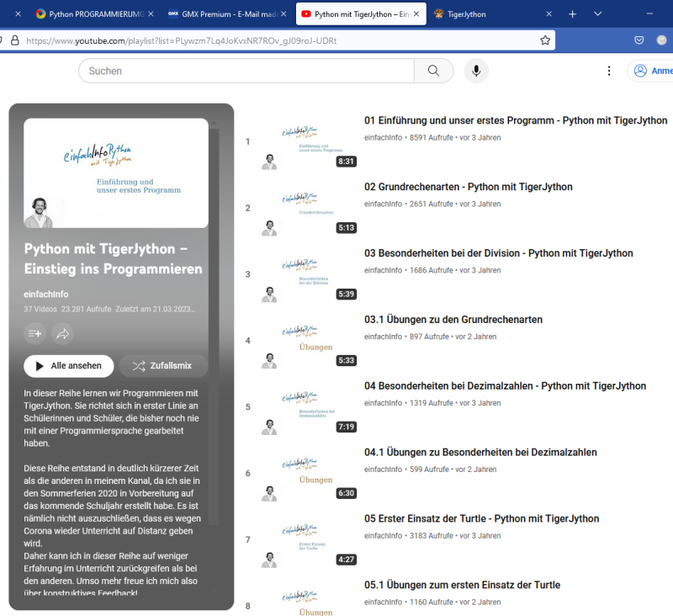Click the 4:27 Turtle video thumbnail
Screen dimensions: 673x616
click(x=309, y=539)
